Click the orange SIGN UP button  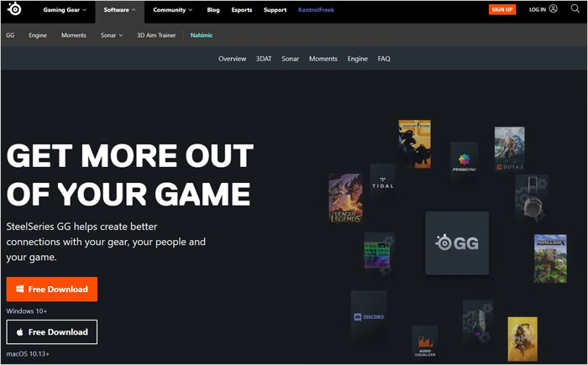click(x=502, y=9)
